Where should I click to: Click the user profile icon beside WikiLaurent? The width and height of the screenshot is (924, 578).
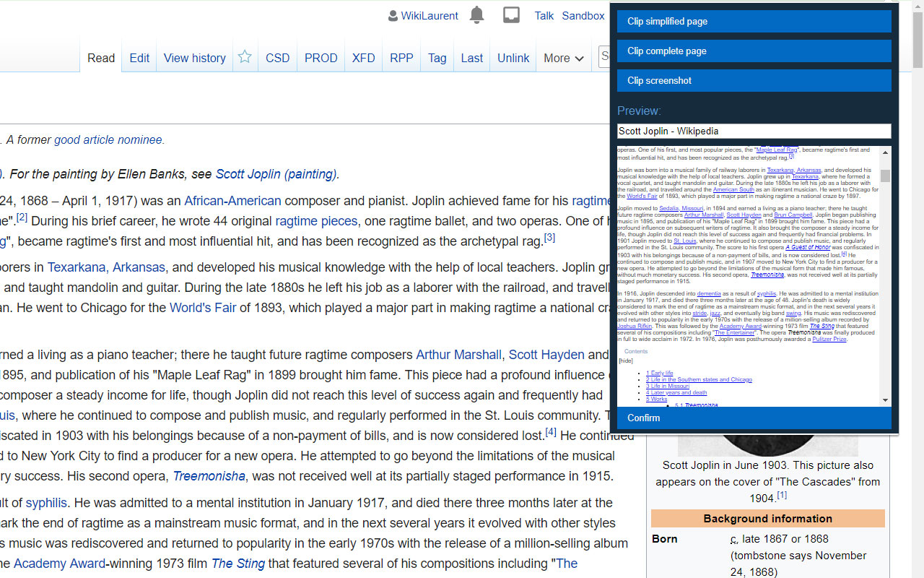point(393,15)
